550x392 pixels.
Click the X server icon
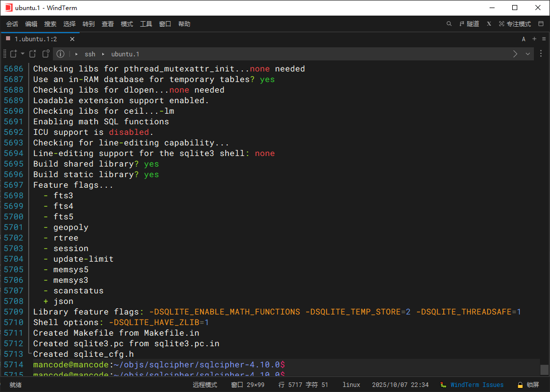(x=489, y=24)
